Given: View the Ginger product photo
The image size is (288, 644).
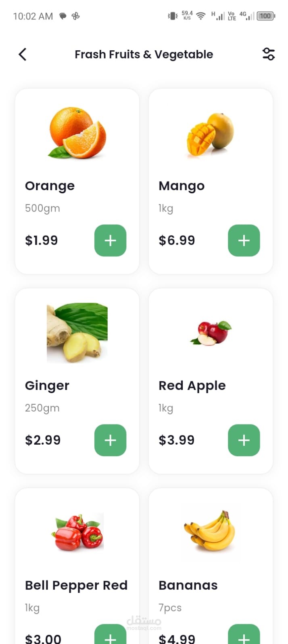Looking at the screenshot, I should pos(77,333).
